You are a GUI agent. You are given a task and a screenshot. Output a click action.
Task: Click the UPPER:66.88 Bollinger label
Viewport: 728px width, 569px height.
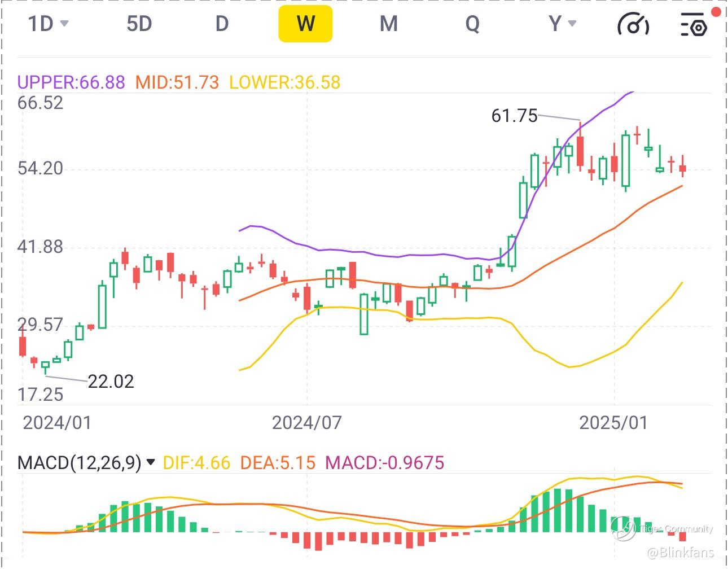point(71,82)
